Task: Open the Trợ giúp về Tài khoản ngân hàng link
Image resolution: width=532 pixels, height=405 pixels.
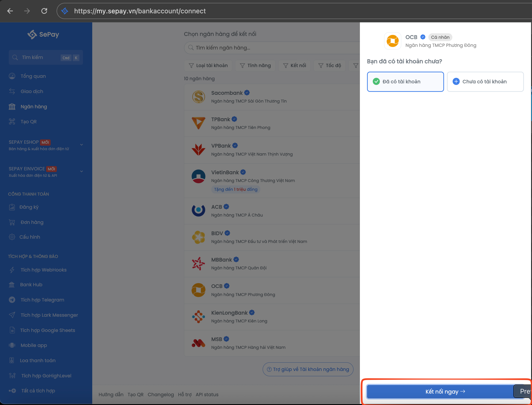Action: pos(308,369)
